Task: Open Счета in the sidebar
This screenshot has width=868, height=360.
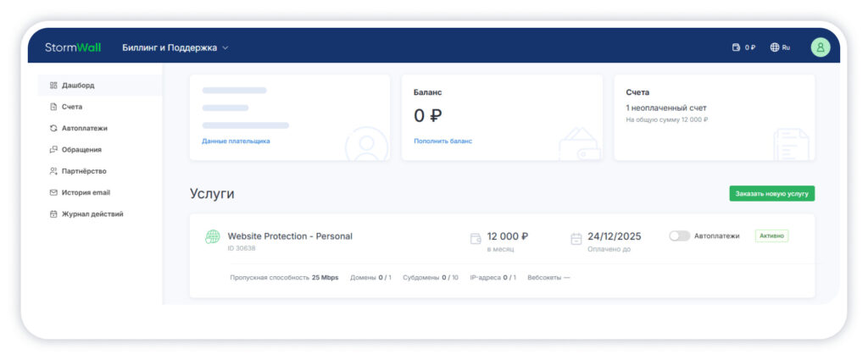Action: coord(71,107)
